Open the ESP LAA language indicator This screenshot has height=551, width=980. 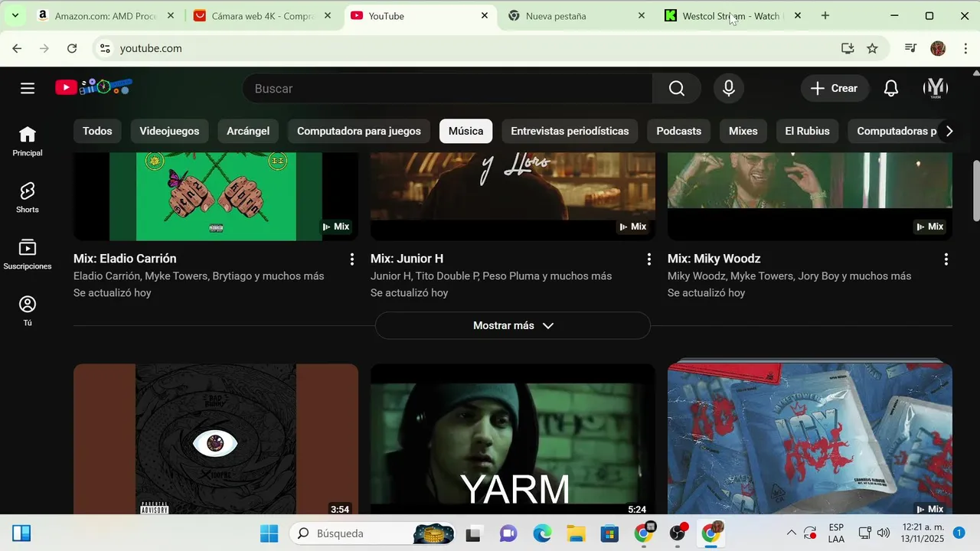tap(836, 533)
